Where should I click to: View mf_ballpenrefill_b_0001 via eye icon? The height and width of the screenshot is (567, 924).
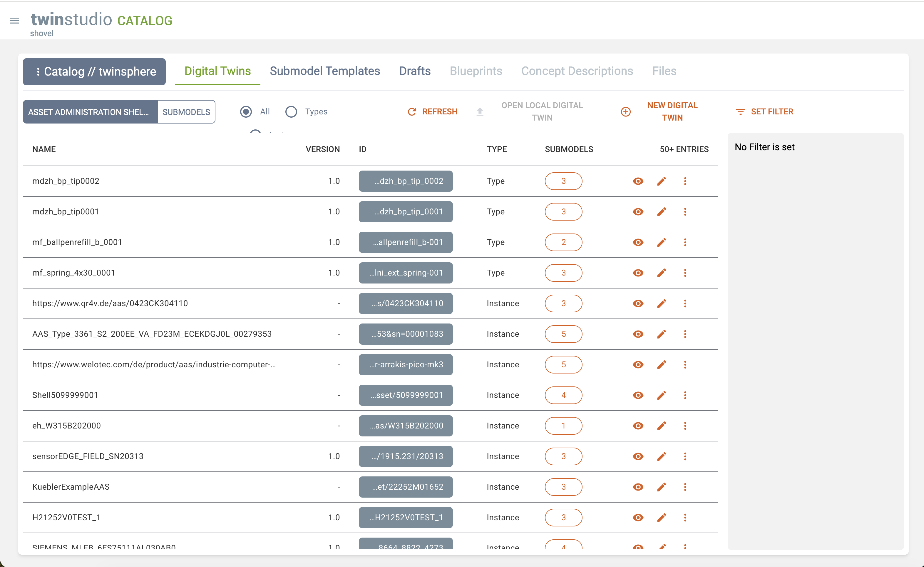coord(638,242)
